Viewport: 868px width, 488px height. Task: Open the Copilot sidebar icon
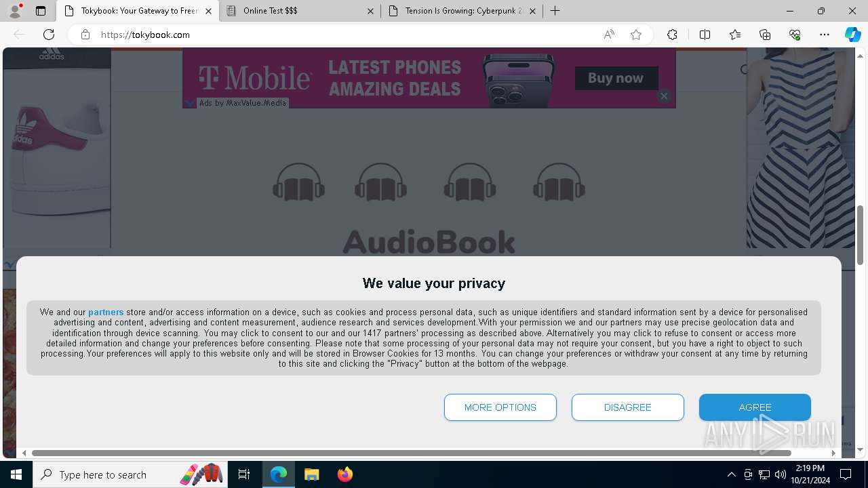click(x=852, y=35)
